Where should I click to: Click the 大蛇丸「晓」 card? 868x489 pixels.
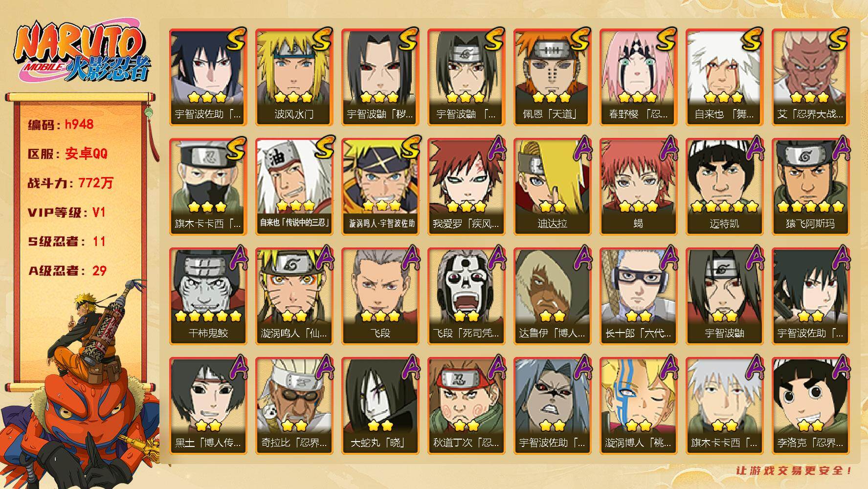(380, 406)
